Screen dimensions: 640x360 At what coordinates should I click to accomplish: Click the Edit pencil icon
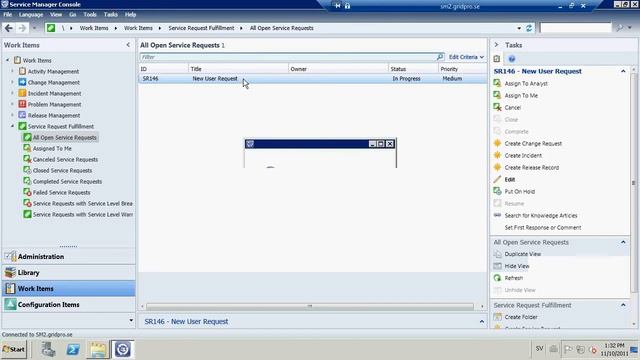[497, 179]
